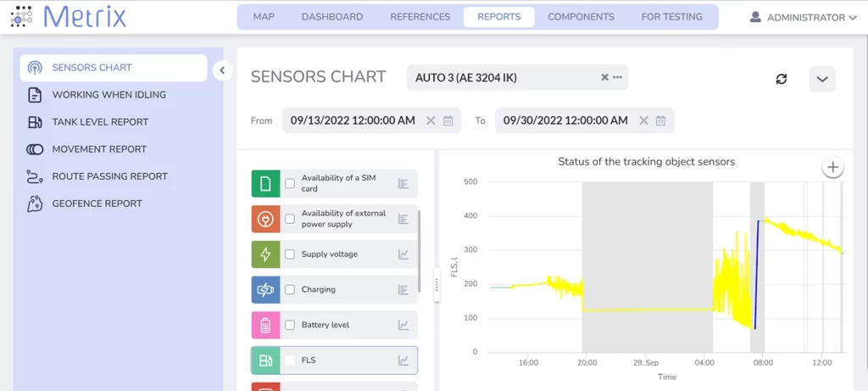Enable the Battery level checkbox
This screenshot has height=391, width=868.
pyautogui.click(x=290, y=325)
